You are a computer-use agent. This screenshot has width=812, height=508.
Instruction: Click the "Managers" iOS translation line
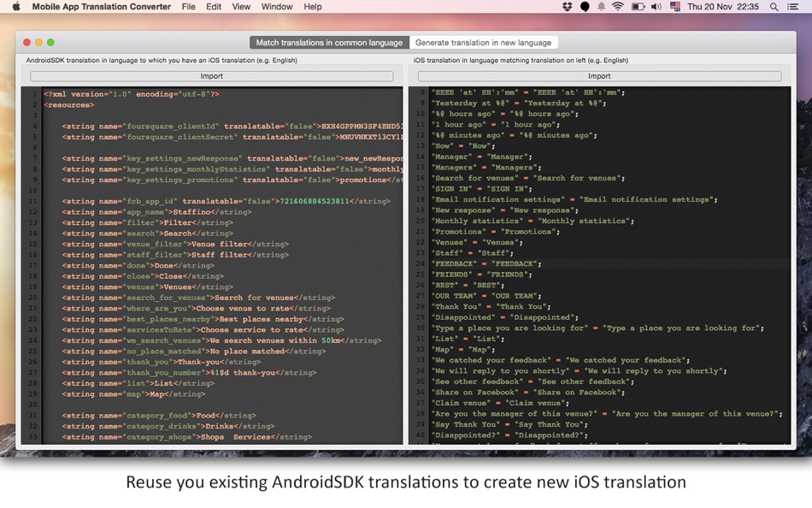[487, 168]
